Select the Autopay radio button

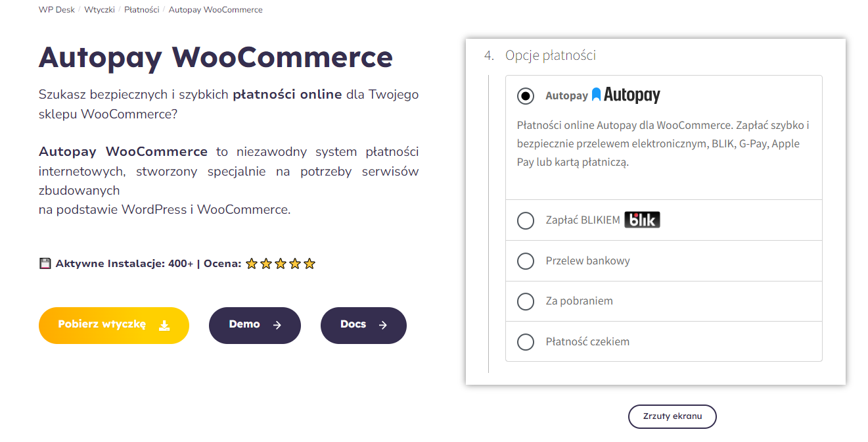coord(526,96)
